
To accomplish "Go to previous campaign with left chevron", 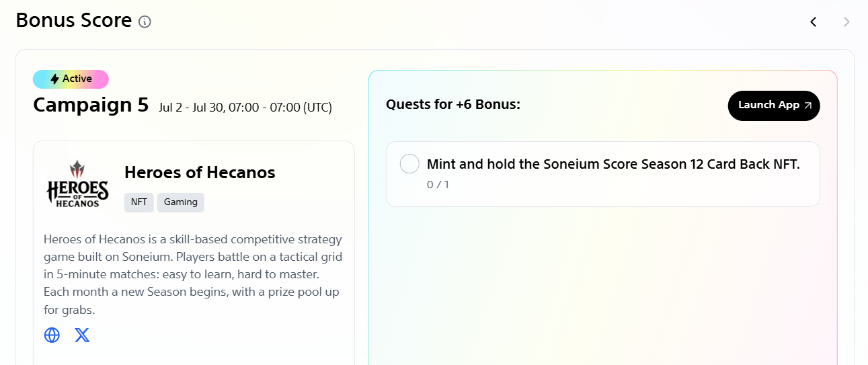I will 814,22.
